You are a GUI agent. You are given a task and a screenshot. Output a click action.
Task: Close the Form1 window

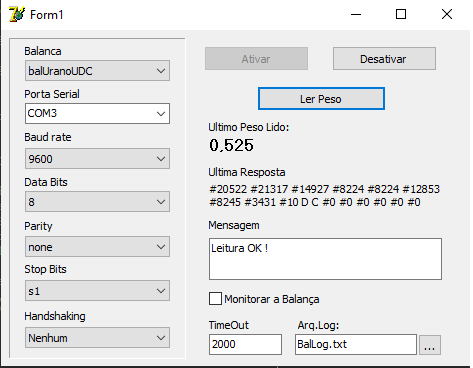click(x=447, y=14)
